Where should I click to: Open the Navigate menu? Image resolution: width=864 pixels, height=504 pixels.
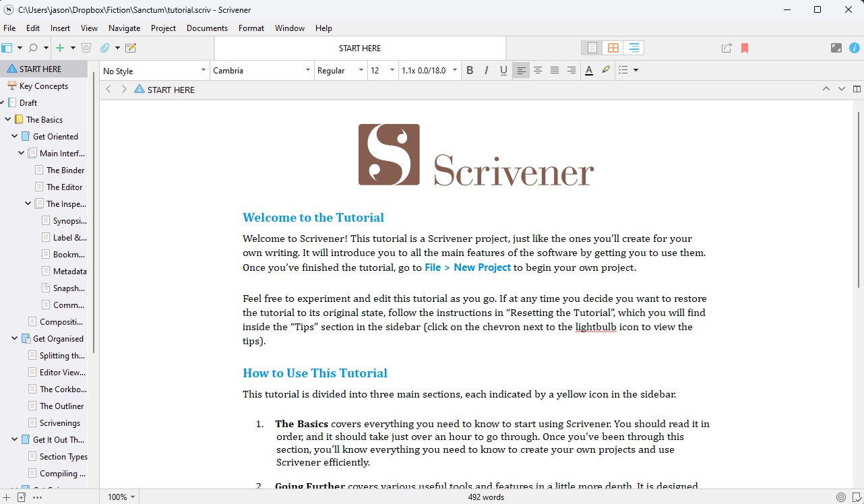point(125,28)
